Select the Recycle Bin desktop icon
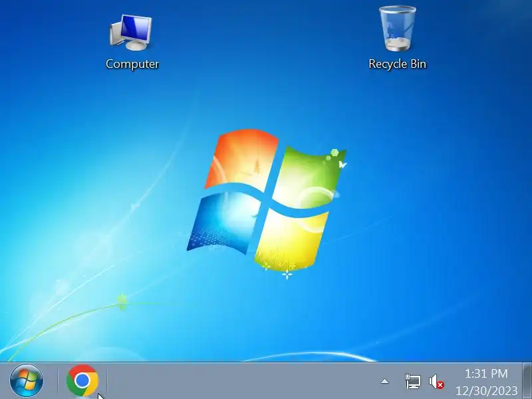The height and width of the screenshot is (399, 532). tap(397, 38)
